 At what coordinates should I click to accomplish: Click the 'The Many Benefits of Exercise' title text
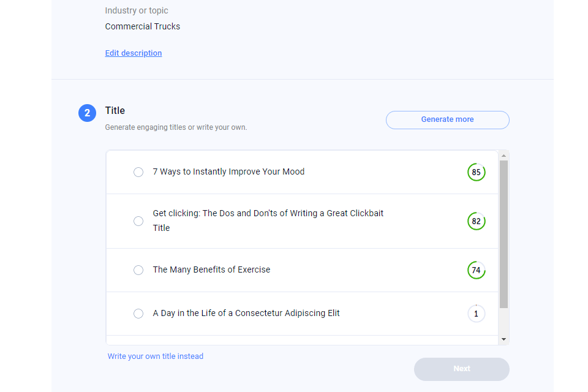pos(211,269)
